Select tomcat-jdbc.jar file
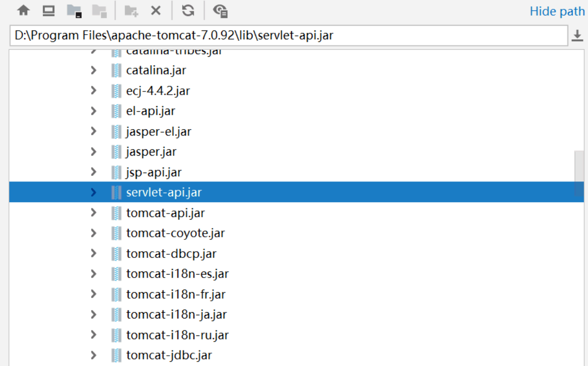This screenshot has width=588, height=366. [x=169, y=355]
